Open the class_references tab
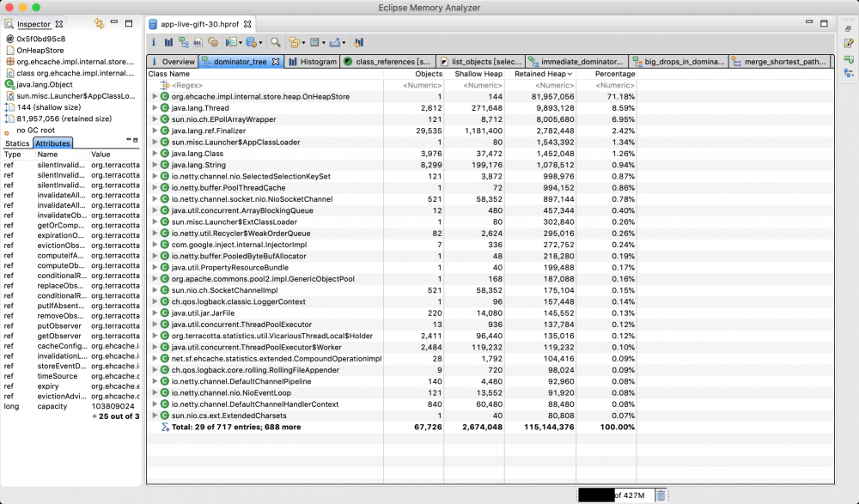Image resolution: width=859 pixels, height=504 pixels. point(387,62)
